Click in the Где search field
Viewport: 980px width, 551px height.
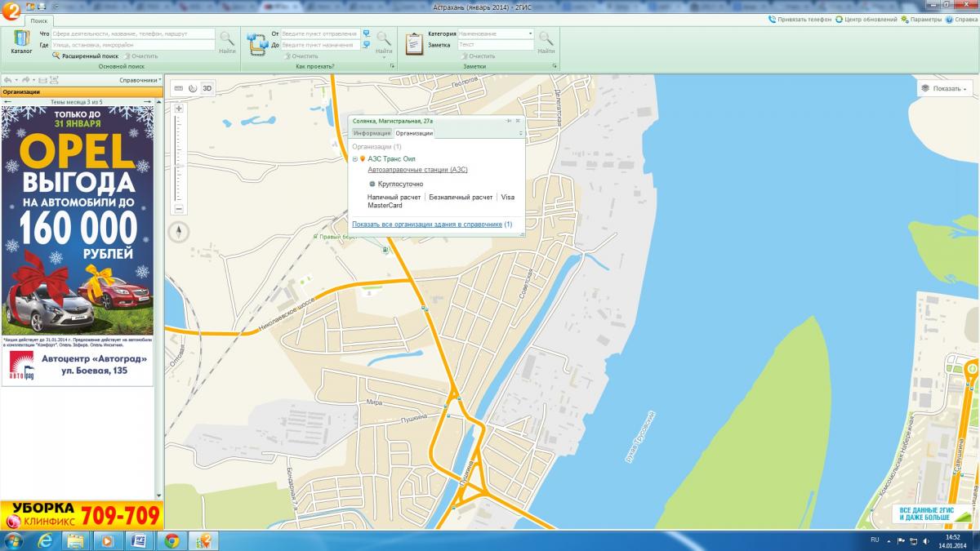pos(133,45)
